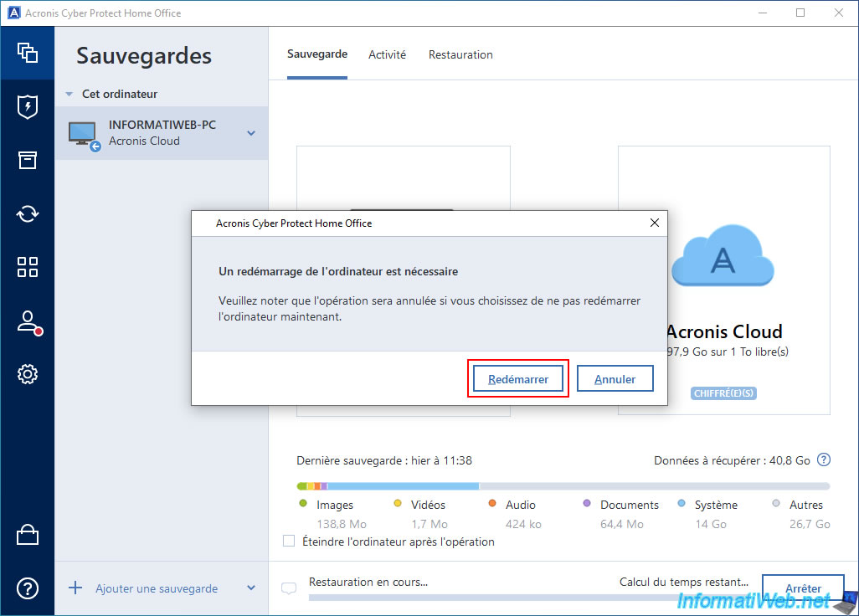Click the grey Autres legend dot
859x616 pixels.
click(x=776, y=503)
